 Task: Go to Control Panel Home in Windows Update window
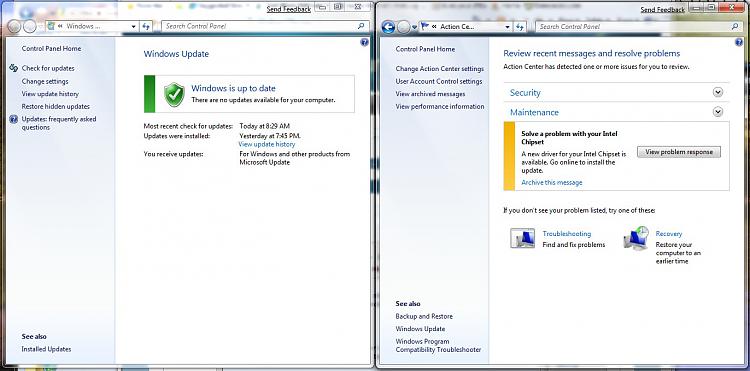pyautogui.click(x=51, y=49)
